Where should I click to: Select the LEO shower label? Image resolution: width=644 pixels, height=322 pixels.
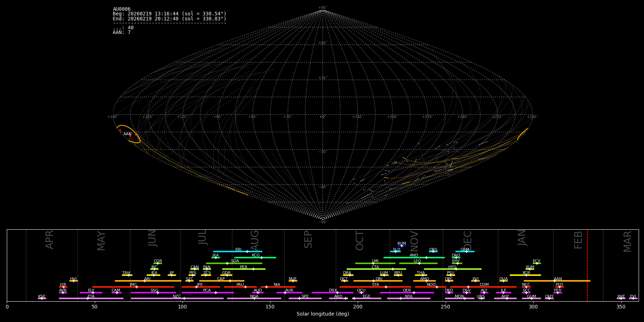(x=418, y=261)
